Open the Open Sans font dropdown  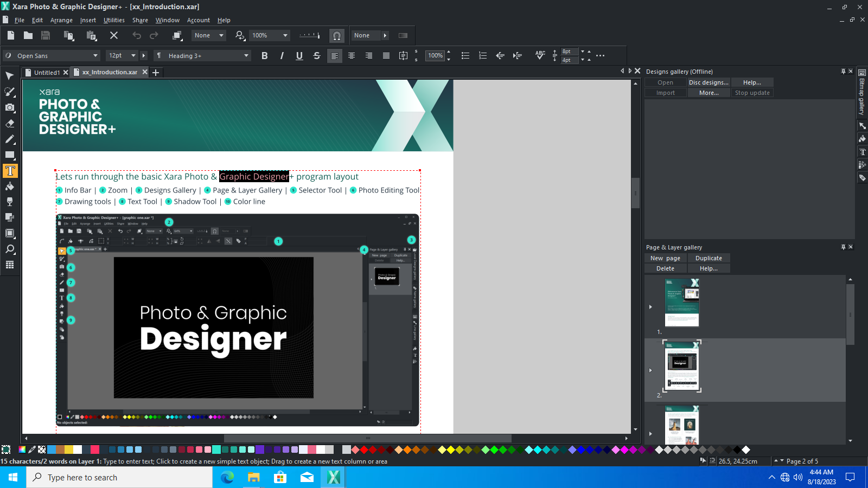pyautogui.click(x=52, y=56)
